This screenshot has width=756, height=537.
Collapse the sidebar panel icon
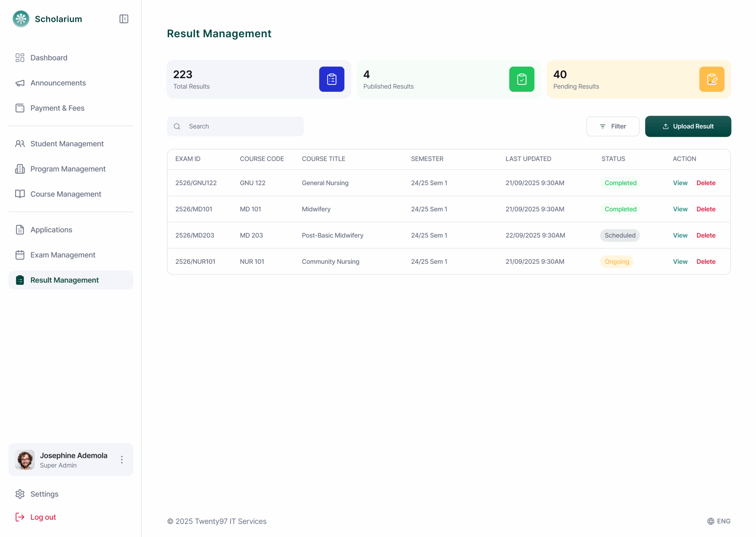pos(124,19)
